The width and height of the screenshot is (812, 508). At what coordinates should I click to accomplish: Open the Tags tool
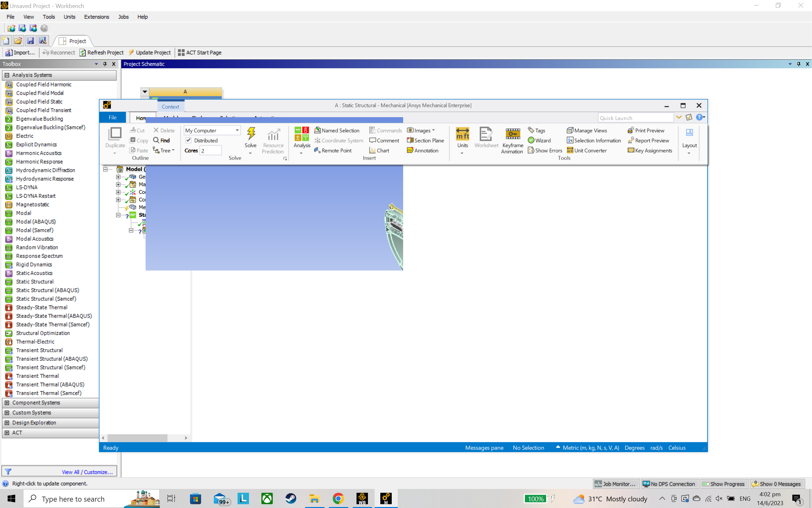(x=536, y=130)
